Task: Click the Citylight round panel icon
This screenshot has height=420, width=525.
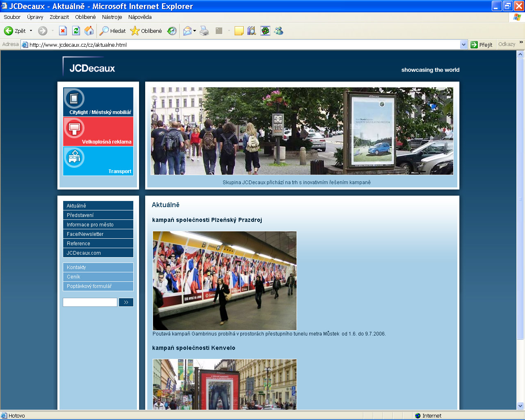Action: click(74, 98)
